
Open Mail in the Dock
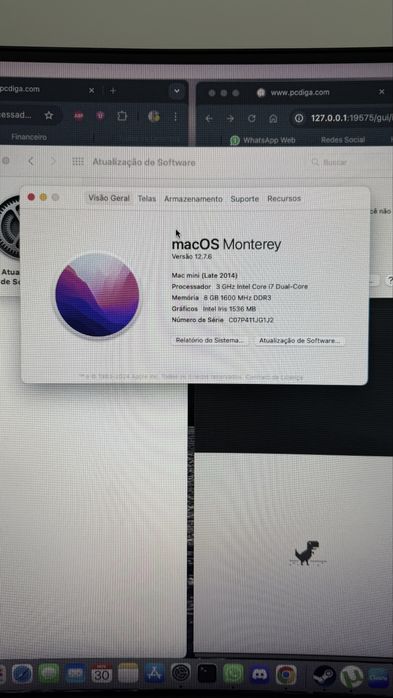click(75, 674)
